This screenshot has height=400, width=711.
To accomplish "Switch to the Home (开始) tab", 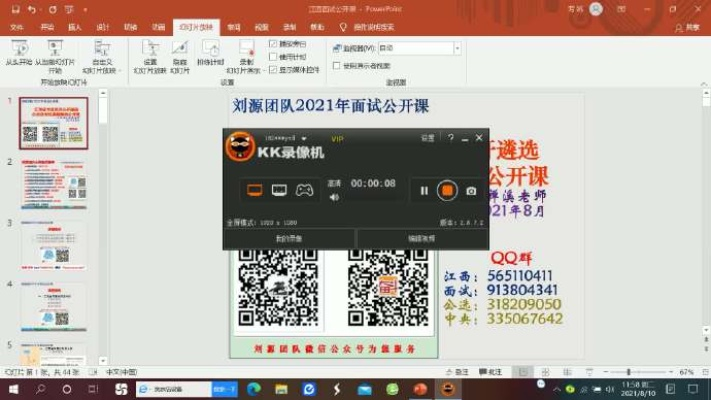I will click(x=47, y=27).
